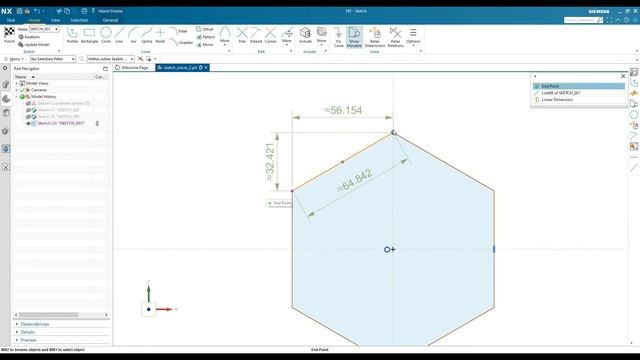Screen dimensions: 640x360
Task: Click the Save icon in title bar
Action: click(19, 11)
